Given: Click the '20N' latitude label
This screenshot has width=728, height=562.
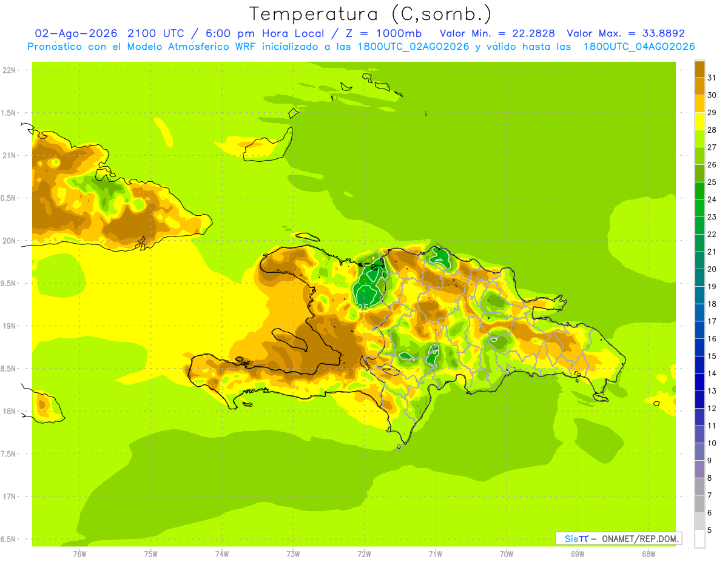Looking at the screenshot, I should pos(8,241).
